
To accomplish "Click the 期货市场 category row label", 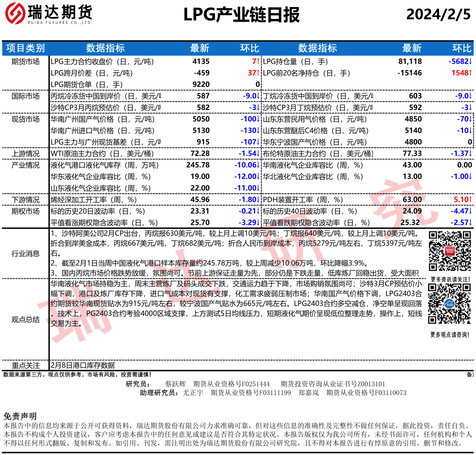I will (25, 62).
